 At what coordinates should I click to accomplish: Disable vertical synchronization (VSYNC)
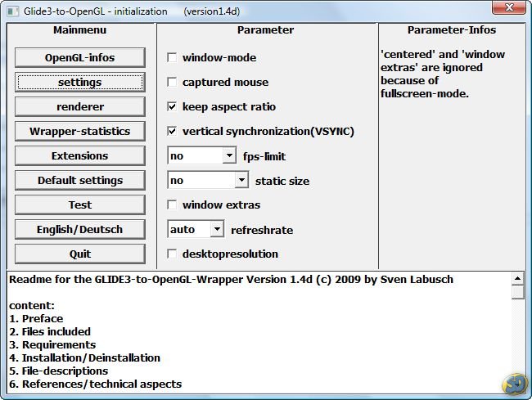(172, 131)
